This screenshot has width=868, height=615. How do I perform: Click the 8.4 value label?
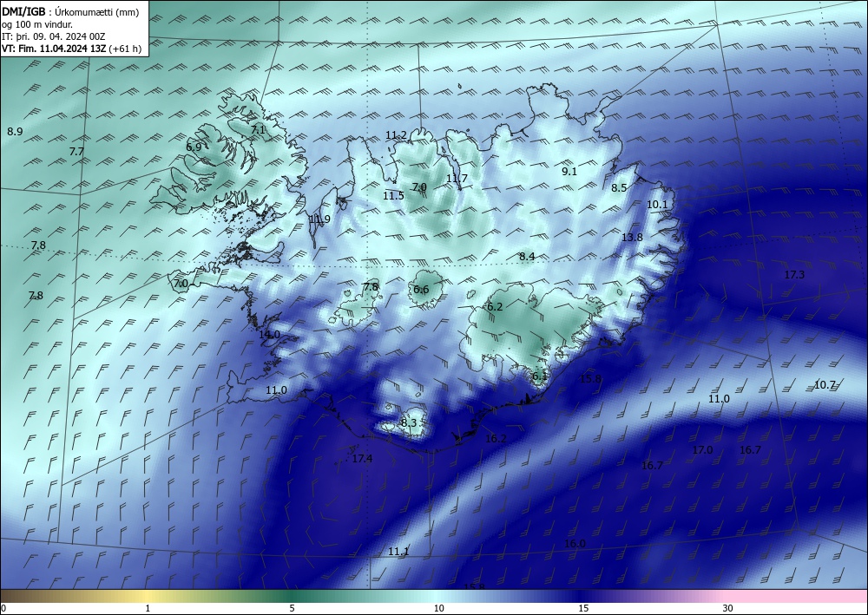tap(527, 256)
